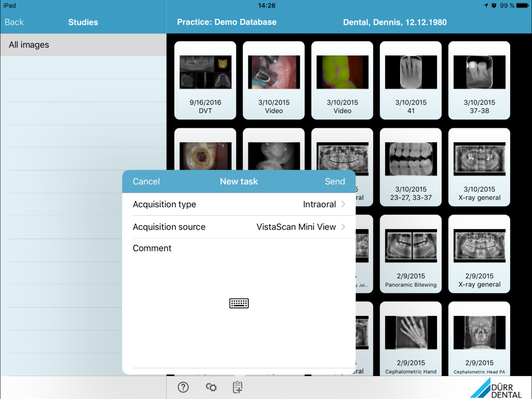Tap the task list clipboard icon
The height and width of the screenshot is (399, 532).
(x=238, y=387)
